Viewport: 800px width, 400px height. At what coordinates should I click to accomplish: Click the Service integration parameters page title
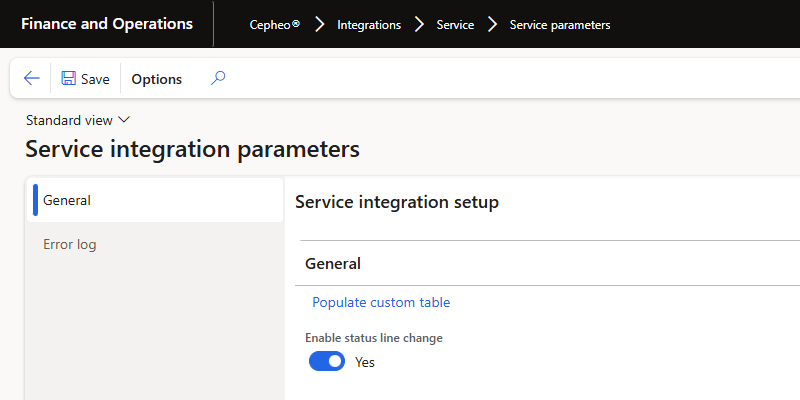click(x=192, y=150)
